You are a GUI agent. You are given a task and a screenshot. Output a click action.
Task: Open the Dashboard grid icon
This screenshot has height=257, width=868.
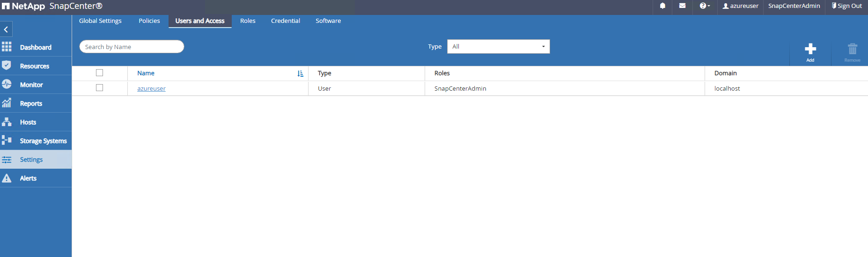(x=7, y=47)
